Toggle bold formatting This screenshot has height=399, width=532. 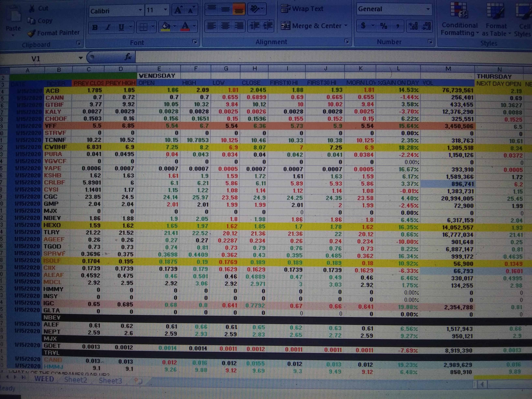click(95, 27)
